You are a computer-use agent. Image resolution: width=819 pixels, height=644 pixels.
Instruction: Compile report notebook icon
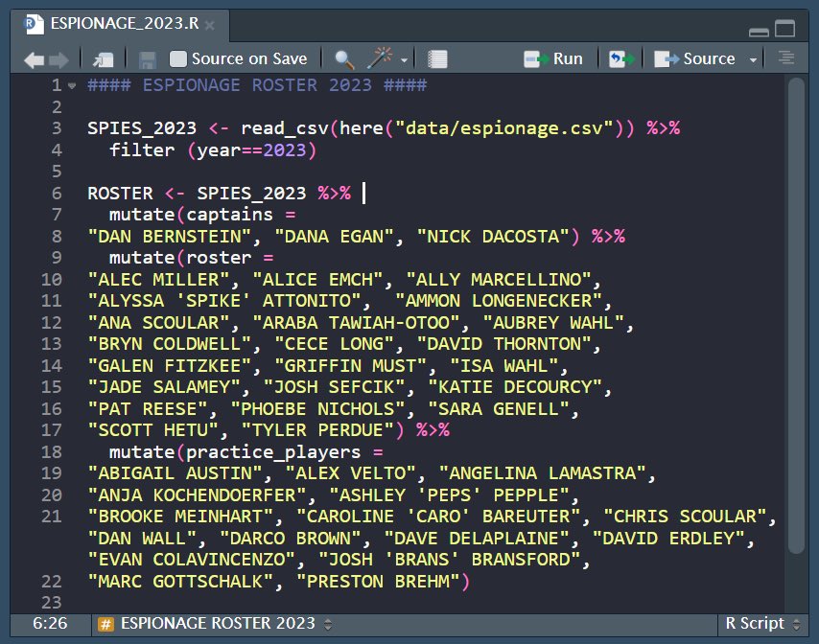[437, 59]
